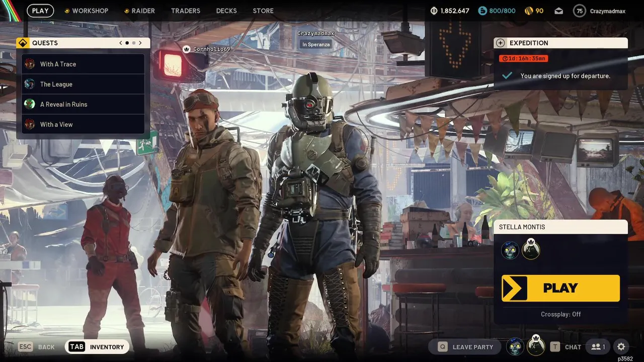Click the With a View quest giver portrait
The image size is (644, 362).
[30, 124]
